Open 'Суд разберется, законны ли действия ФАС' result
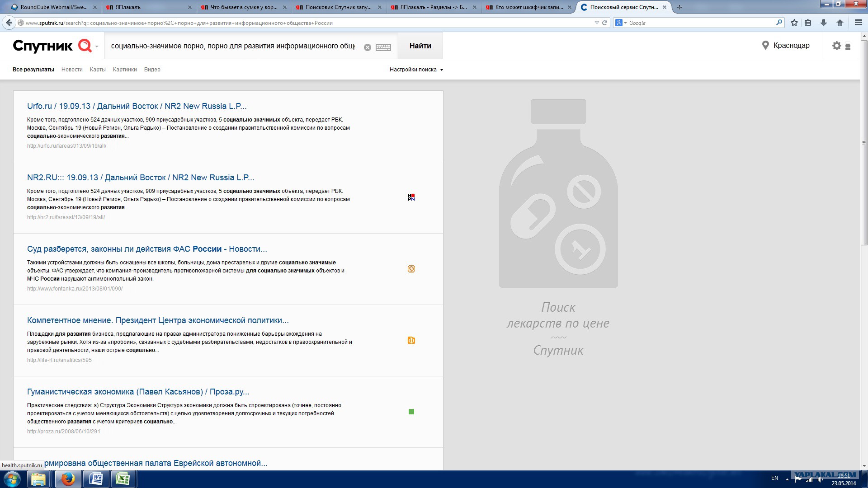 click(147, 249)
